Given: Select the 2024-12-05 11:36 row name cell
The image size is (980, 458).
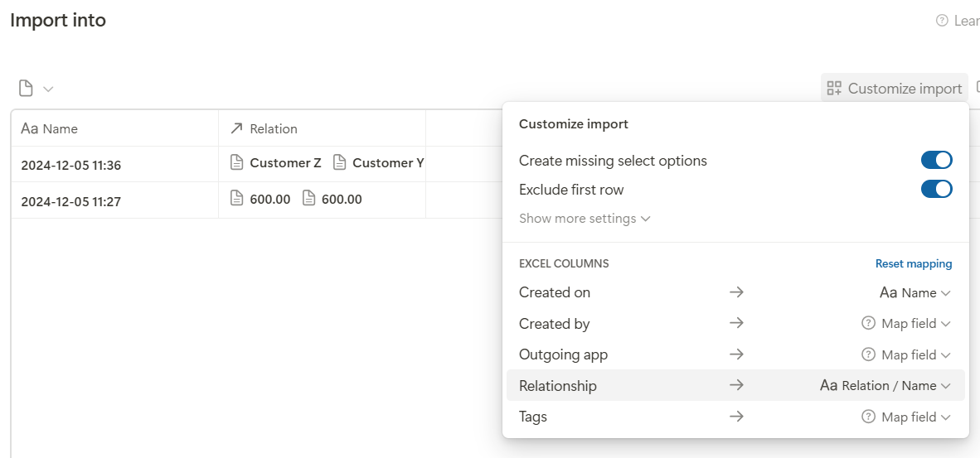Looking at the screenshot, I should [115, 165].
